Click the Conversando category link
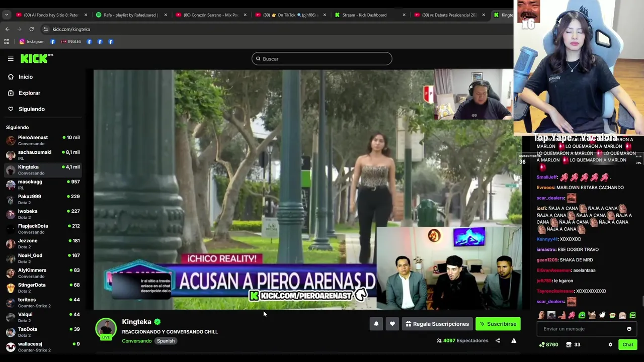 [136, 341]
